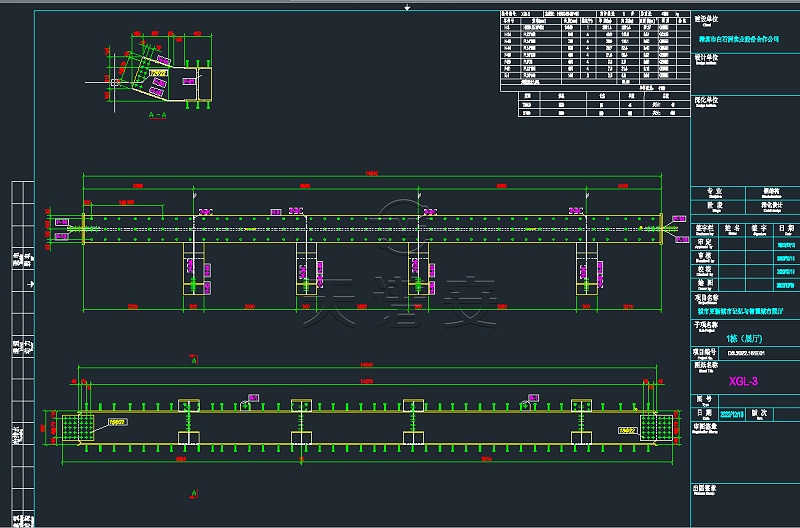Click the yellow tag inside the A-A detail
800x528 pixels.
point(156,73)
